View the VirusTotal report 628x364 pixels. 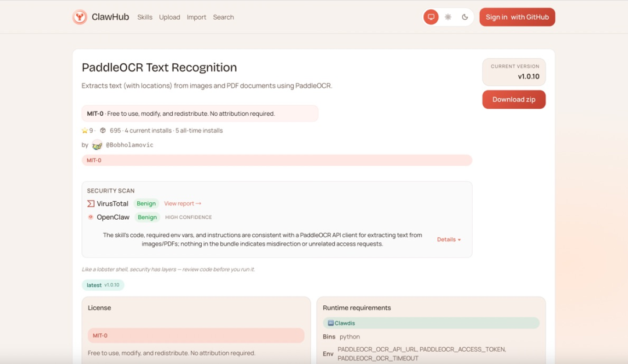[183, 204]
